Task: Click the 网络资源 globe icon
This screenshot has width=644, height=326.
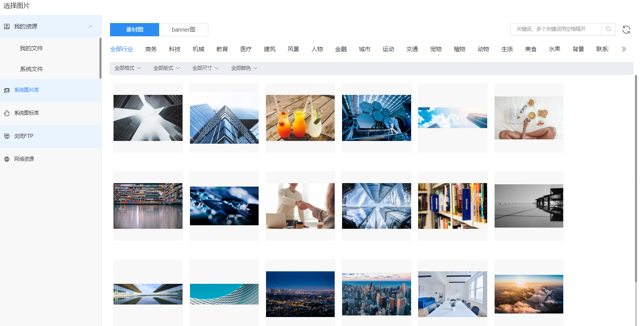Action: click(x=7, y=159)
